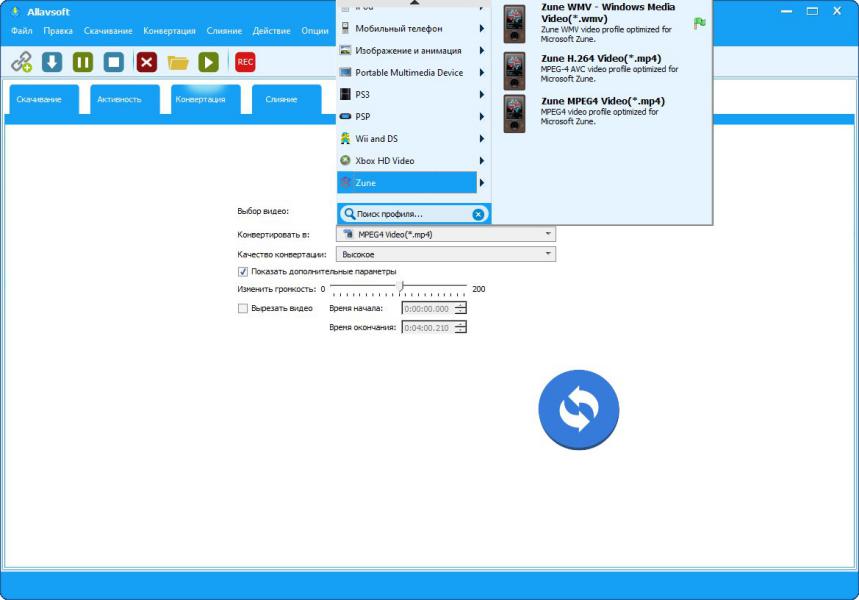Switch to the Скачивание tab

pos(44,100)
